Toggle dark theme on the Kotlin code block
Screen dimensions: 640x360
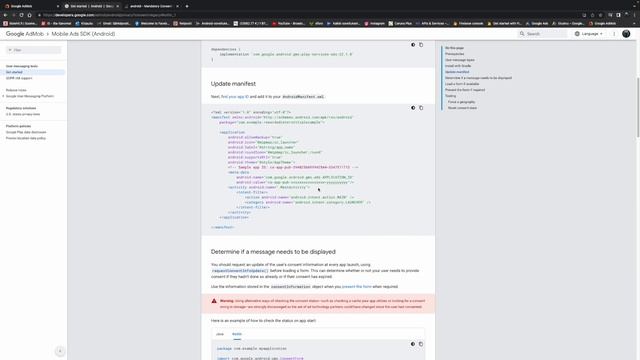[x=413, y=344]
